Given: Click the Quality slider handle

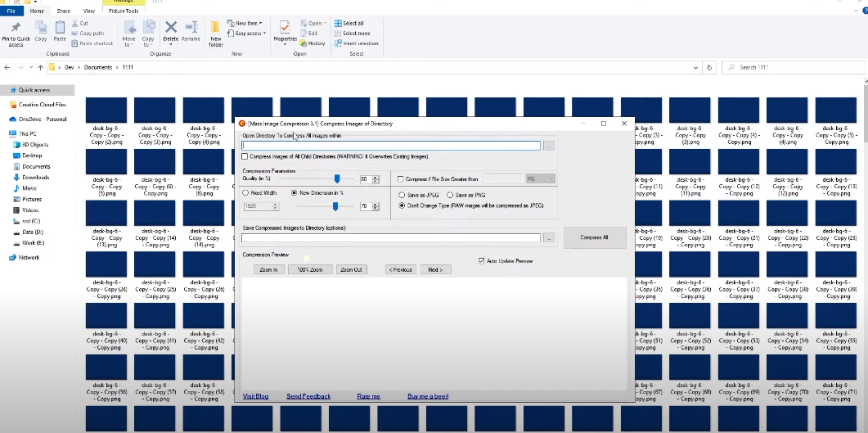Looking at the screenshot, I should pyautogui.click(x=336, y=178).
